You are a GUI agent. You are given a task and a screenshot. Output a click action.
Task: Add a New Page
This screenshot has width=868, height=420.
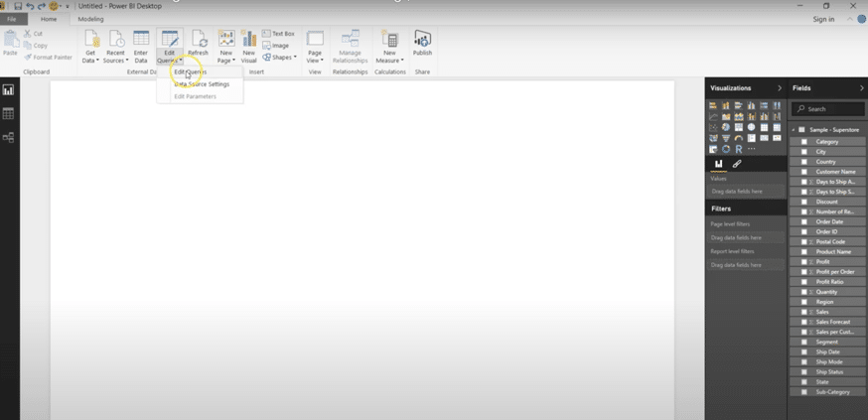pos(225,47)
